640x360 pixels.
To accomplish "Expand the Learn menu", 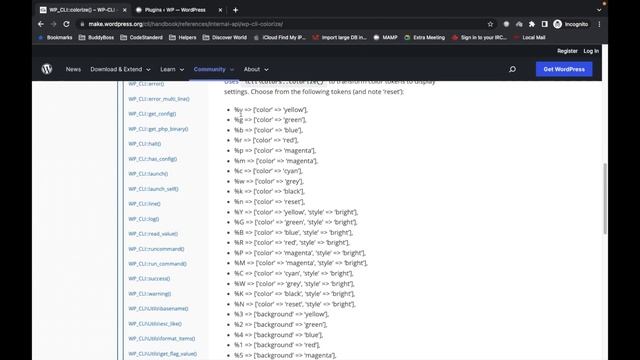I will point(172,69).
